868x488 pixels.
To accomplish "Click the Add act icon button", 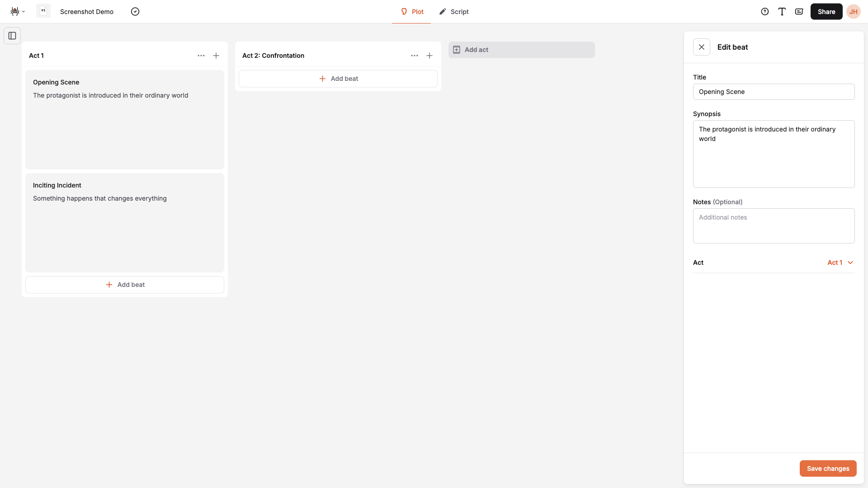I will tap(457, 50).
